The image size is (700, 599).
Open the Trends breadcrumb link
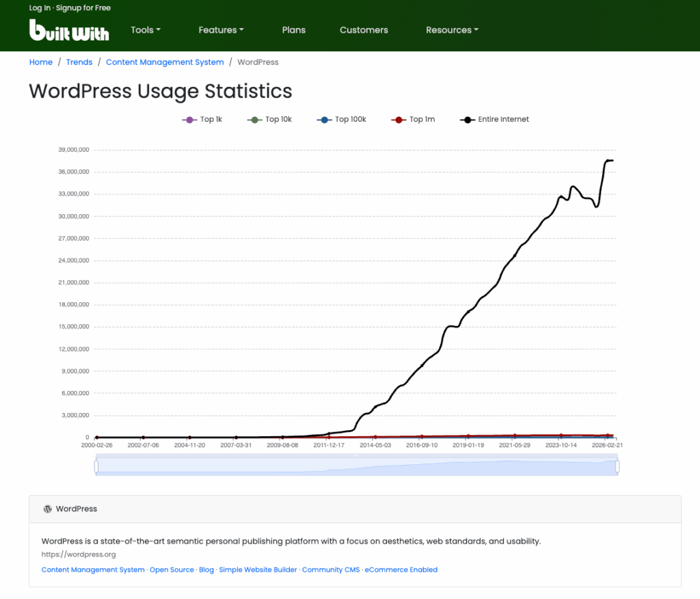point(79,62)
